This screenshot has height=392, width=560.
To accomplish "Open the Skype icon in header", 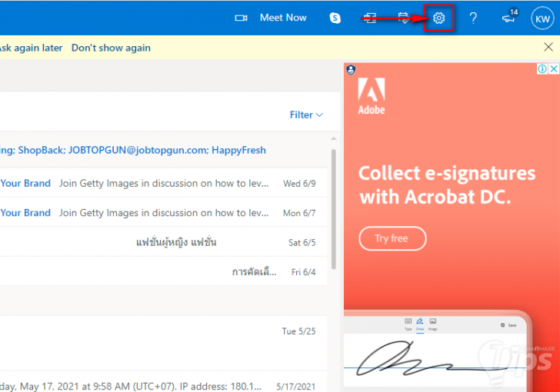I will tap(335, 18).
